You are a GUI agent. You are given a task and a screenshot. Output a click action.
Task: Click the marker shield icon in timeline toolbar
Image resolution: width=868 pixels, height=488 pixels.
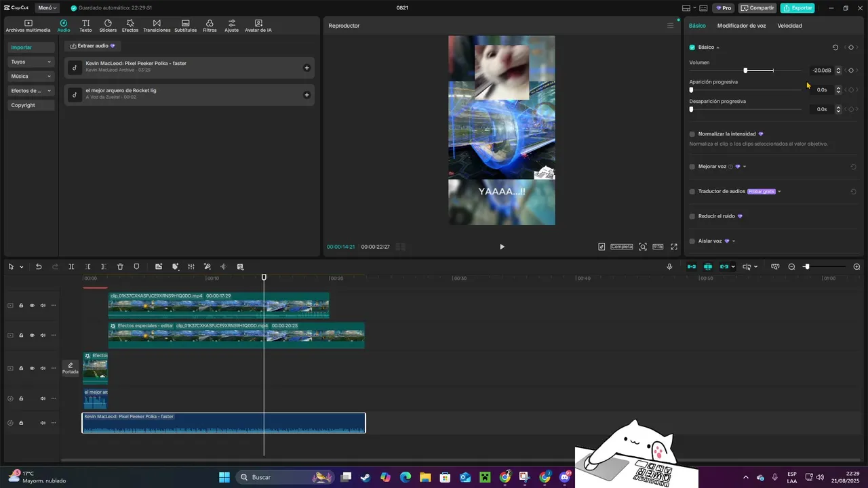tap(136, 267)
